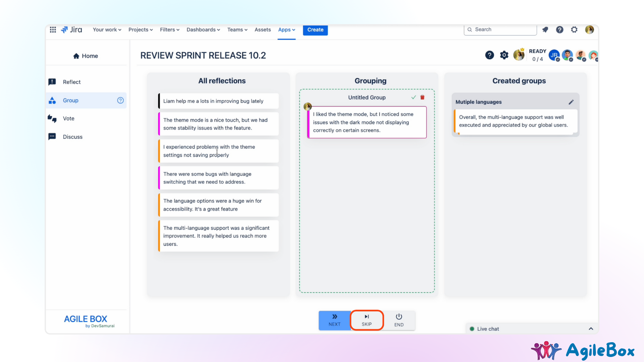
Task: Go to the Vote step
Action: pos(68,118)
